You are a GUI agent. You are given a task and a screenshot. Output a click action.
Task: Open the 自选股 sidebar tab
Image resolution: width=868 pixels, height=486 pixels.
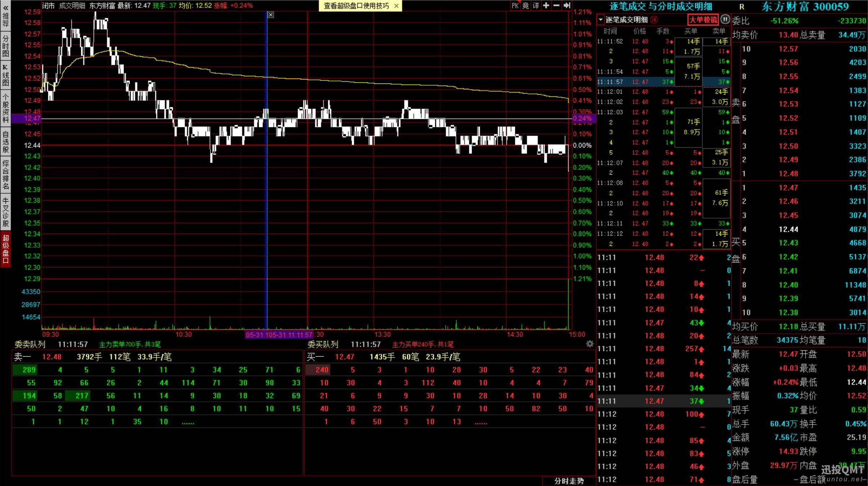[x=5, y=142]
